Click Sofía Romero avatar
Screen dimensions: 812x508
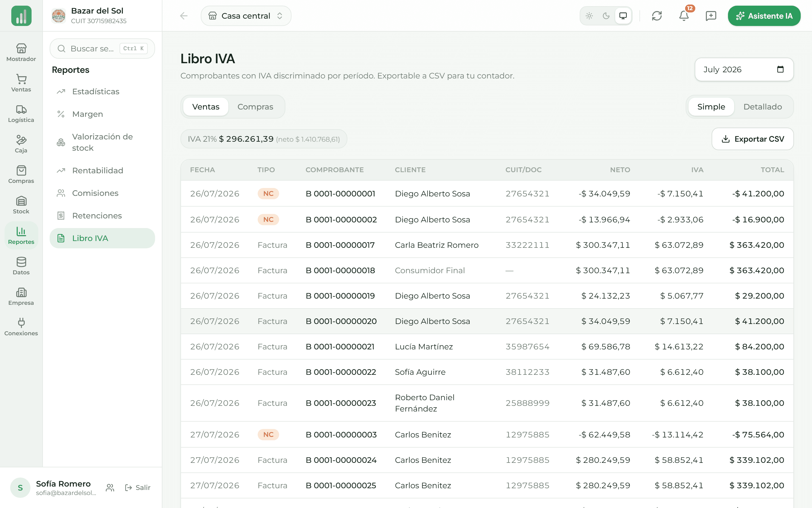click(20, 487)
